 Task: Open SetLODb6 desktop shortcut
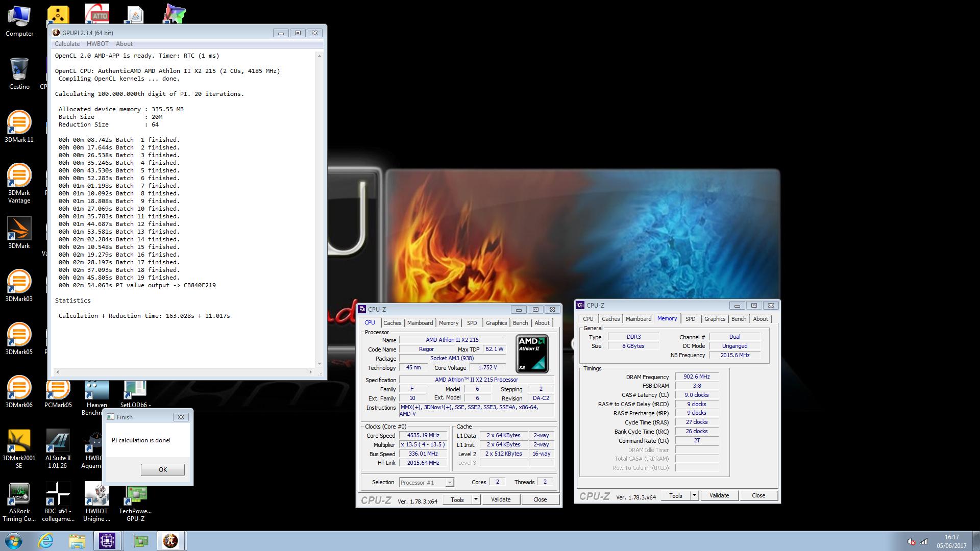[x=135, y=394]
